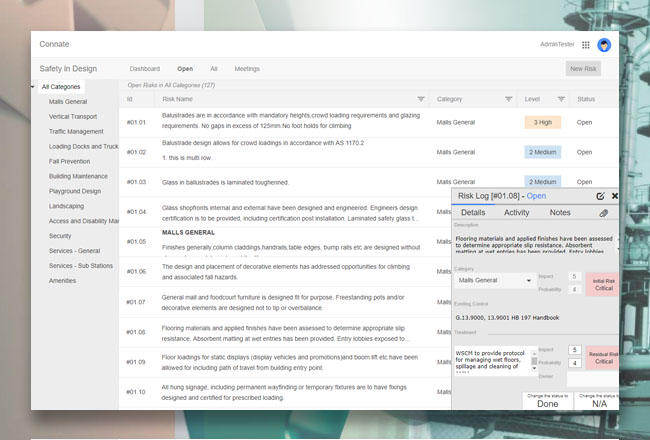Image resolution: width=650 pixels, height=440 pixels.
Task: Change the status to Done
Action: tap(548, 401)
